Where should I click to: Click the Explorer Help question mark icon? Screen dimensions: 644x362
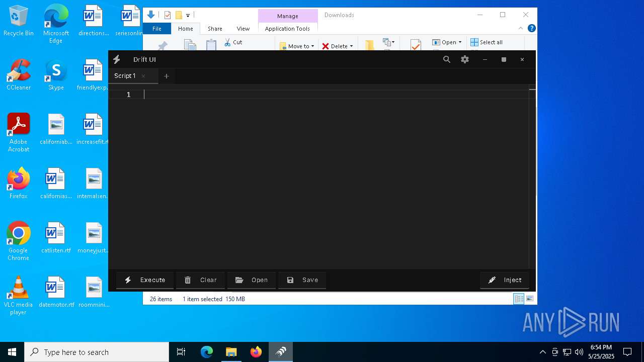[x=531, y=29]
